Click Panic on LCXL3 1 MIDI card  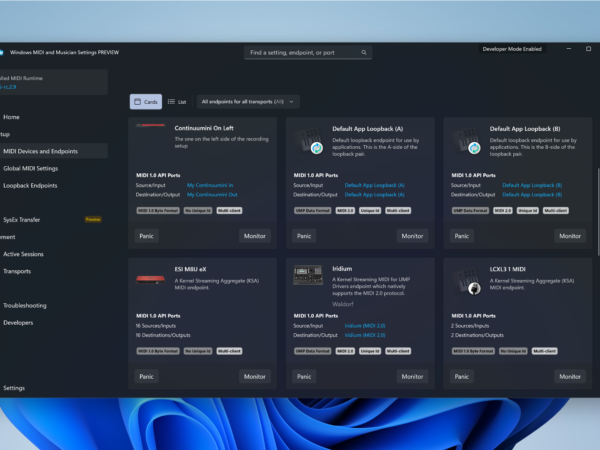pyautogui.click(x=462, y=377)
